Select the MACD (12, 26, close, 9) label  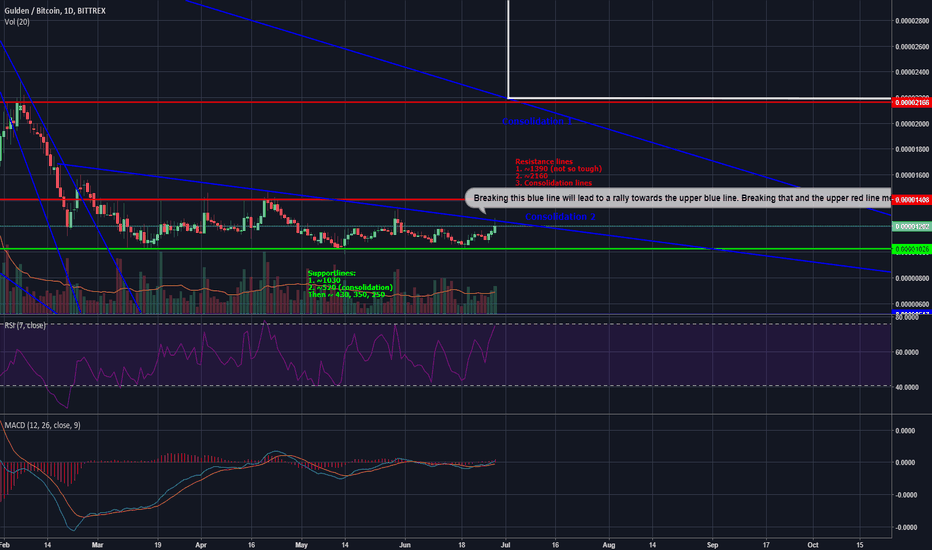pos(42,425)
